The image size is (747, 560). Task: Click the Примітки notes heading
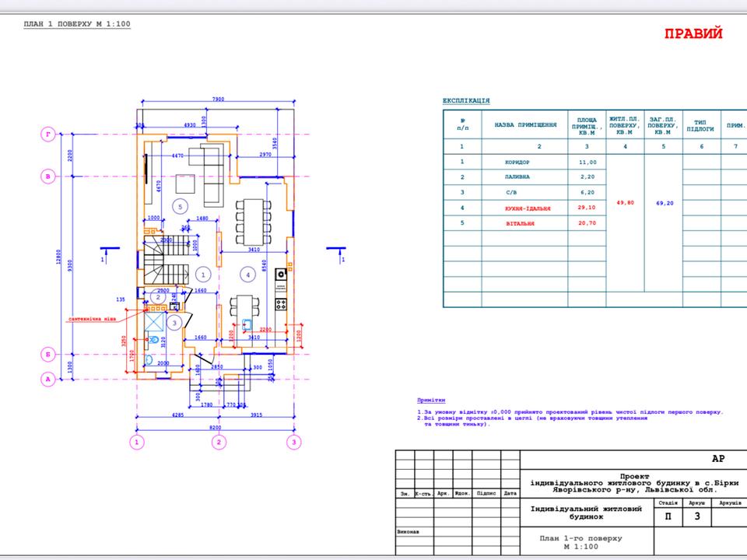pyautogui.click(x=432, y=397)
